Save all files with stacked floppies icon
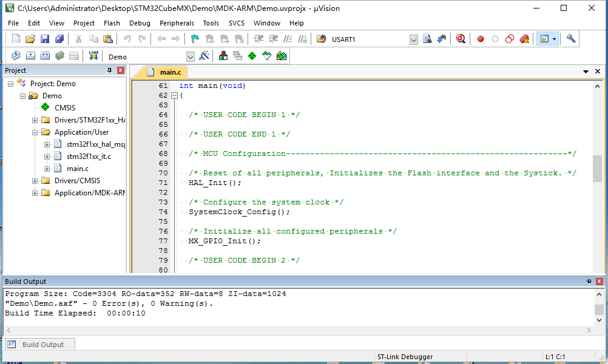Screen dimensions: 608x364 point(59,39)
